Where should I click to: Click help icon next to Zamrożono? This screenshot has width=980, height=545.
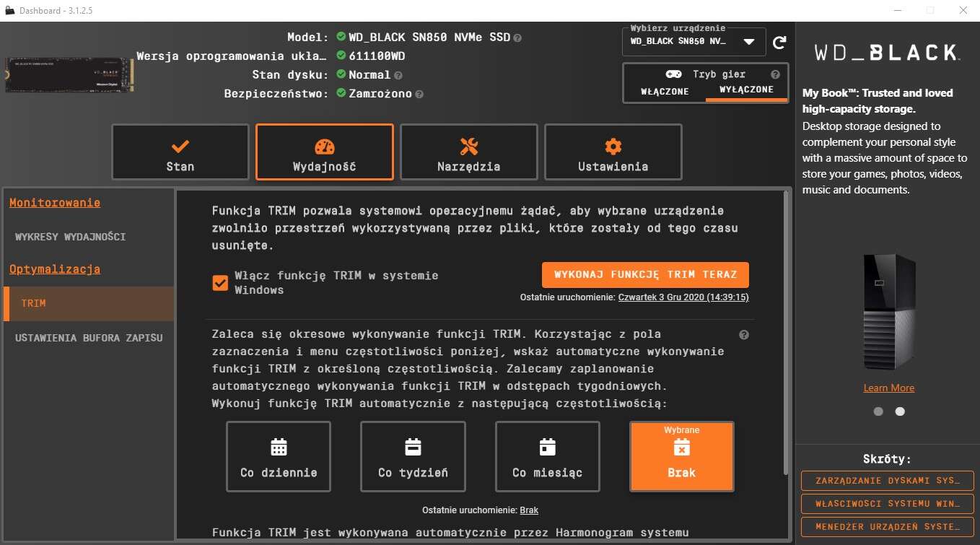pos(419,94)
